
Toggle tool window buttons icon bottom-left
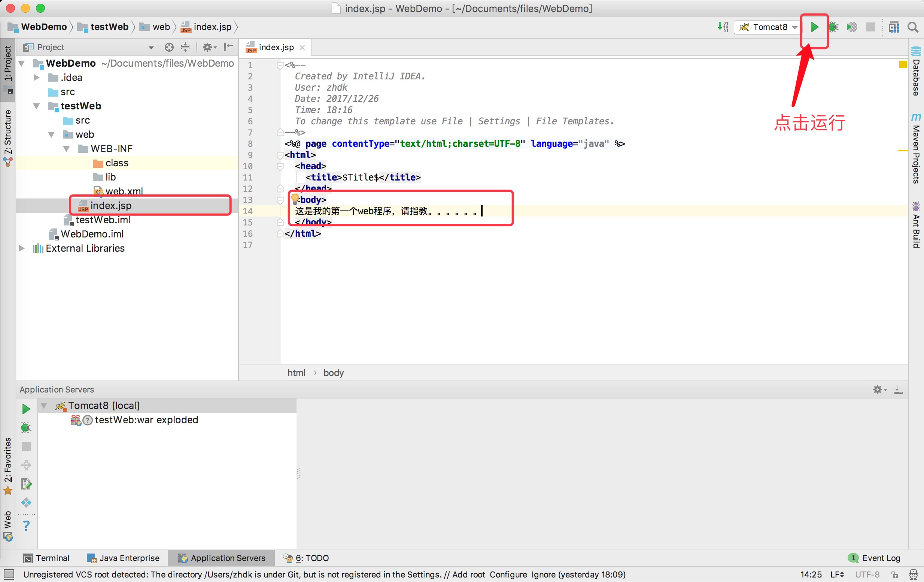tap(9, 574)
